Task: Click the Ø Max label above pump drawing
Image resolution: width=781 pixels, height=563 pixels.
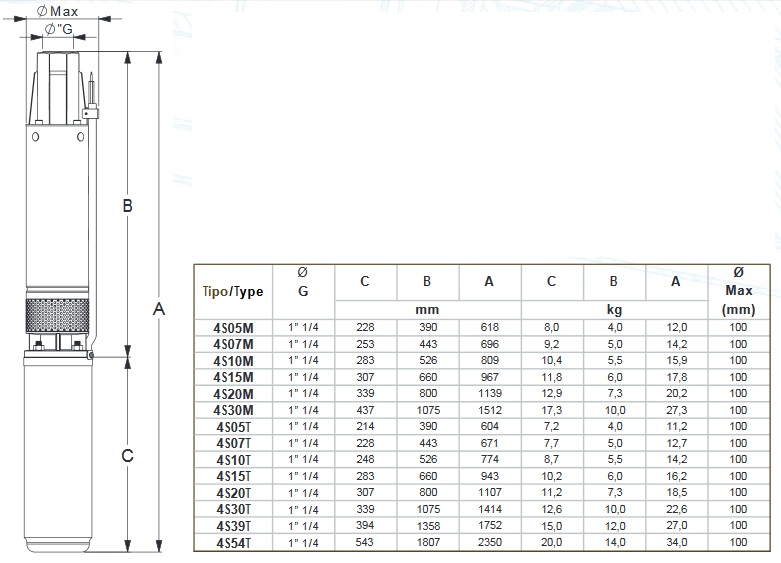Action: pos(57,10)
